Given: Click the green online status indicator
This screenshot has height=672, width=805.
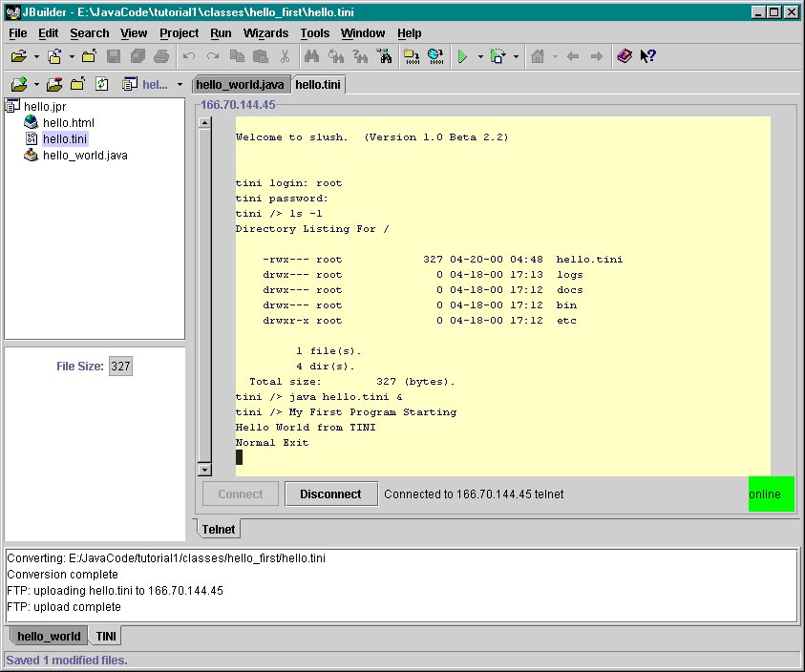Looking at the screenshot, I should tap(771, 493).
